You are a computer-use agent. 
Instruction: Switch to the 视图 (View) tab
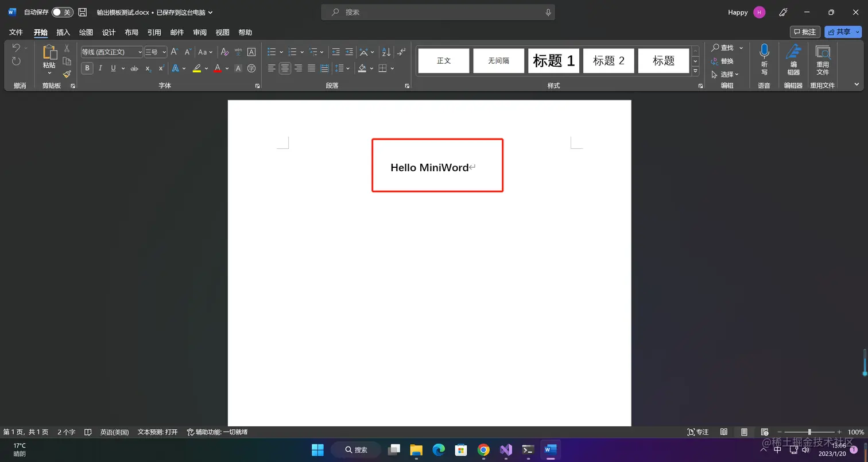tap(222, 32)
